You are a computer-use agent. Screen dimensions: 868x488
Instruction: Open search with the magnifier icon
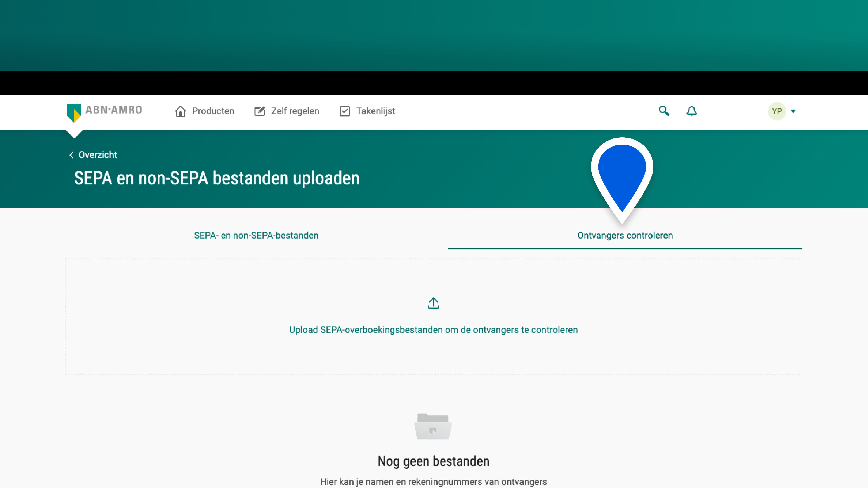[664, 111]
